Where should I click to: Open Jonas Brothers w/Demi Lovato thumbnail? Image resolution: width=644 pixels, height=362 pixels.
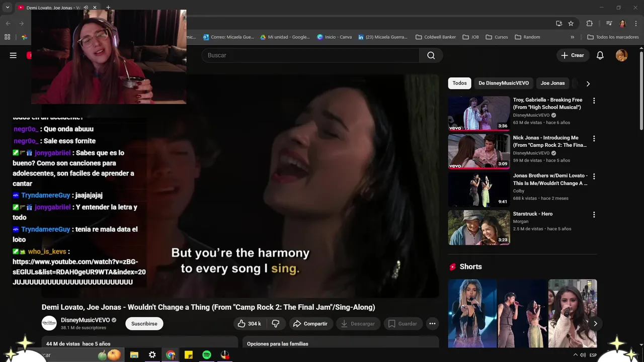click(479, 190)
